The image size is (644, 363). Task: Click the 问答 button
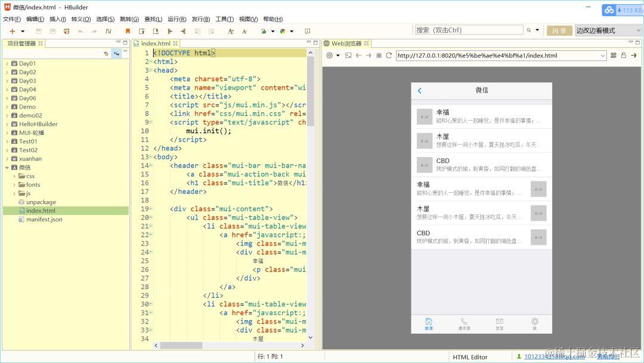click(559, 30)
